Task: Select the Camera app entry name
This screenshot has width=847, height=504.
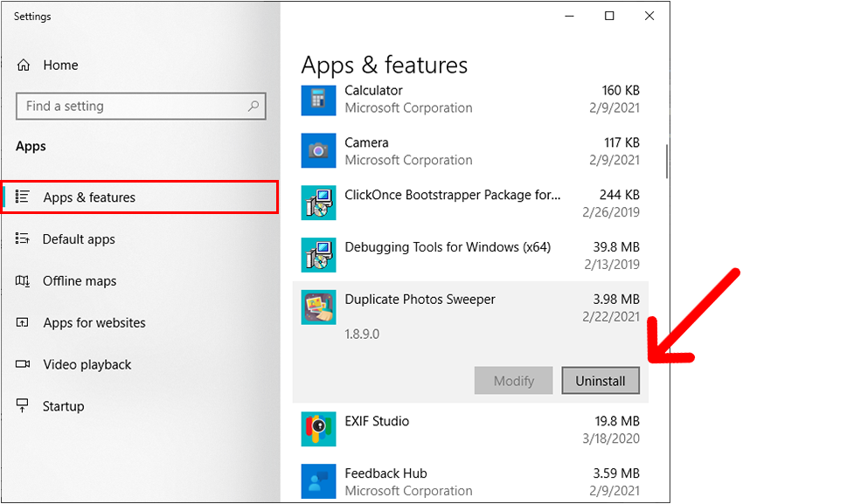Action: (x=366, y=142)
